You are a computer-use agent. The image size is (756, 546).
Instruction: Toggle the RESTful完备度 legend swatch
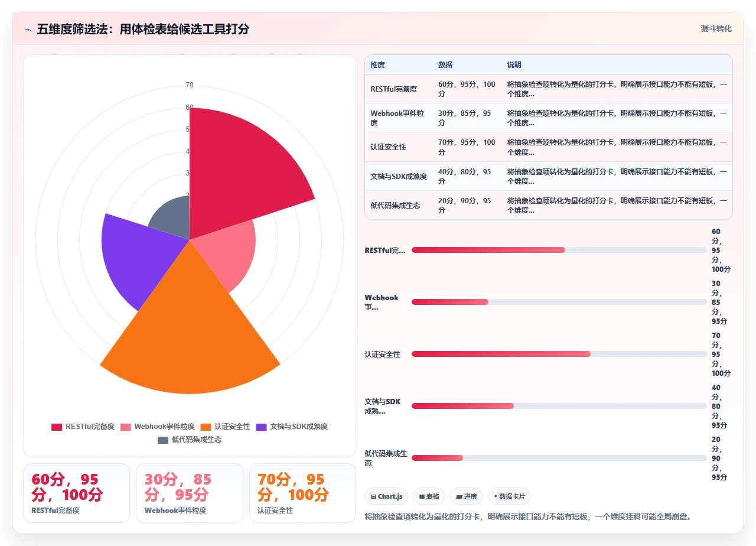57,427
